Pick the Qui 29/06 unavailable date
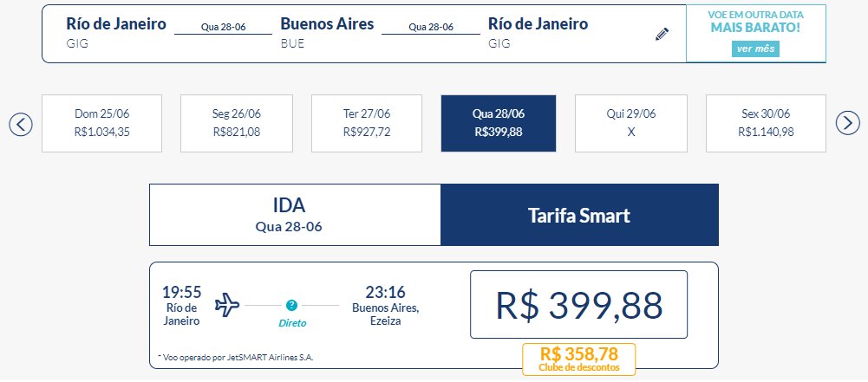The image size is (868, 382). (x=631, y=123)
